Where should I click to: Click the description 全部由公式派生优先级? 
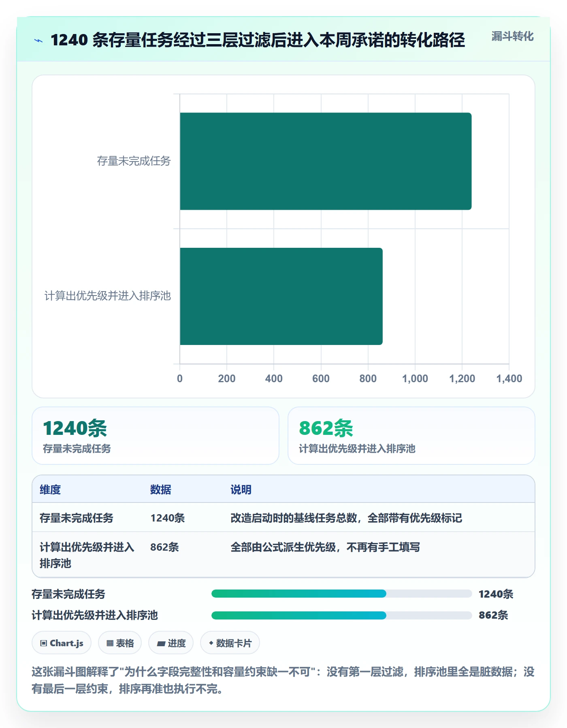click(x=325, y=547)
